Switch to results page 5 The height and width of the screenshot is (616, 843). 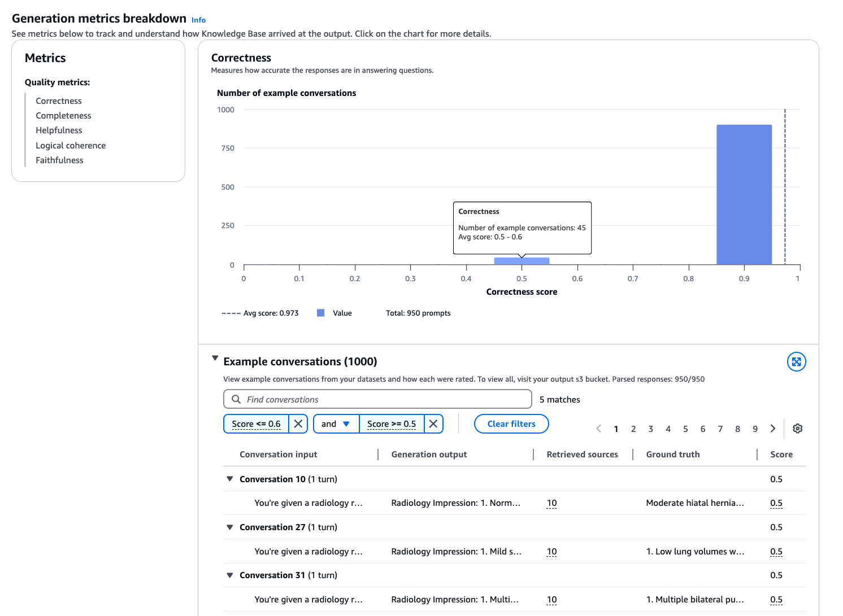tap(685, 429)
